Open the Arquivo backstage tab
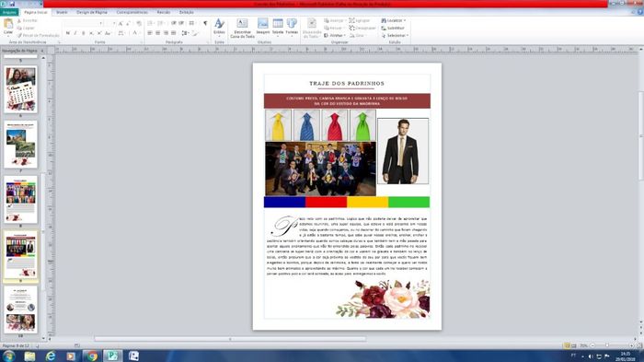The width and height of the screenshot is (644, 362). pyautogui.click(x=9, y=12)
